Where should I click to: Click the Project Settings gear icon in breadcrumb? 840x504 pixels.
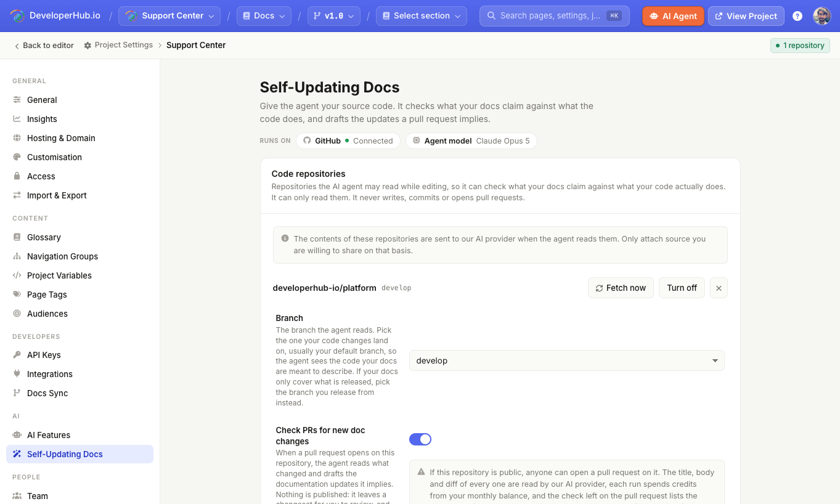(x=88, y=45)
